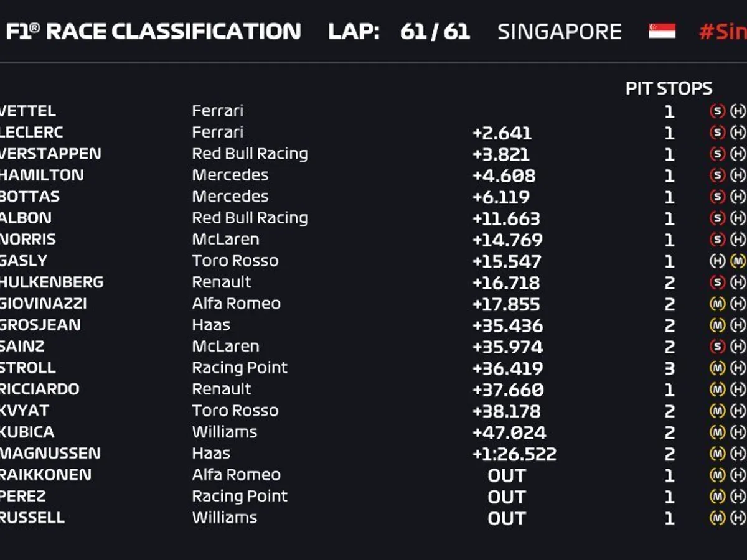Click the hard tyre icon in Leclerc's row

738,133
